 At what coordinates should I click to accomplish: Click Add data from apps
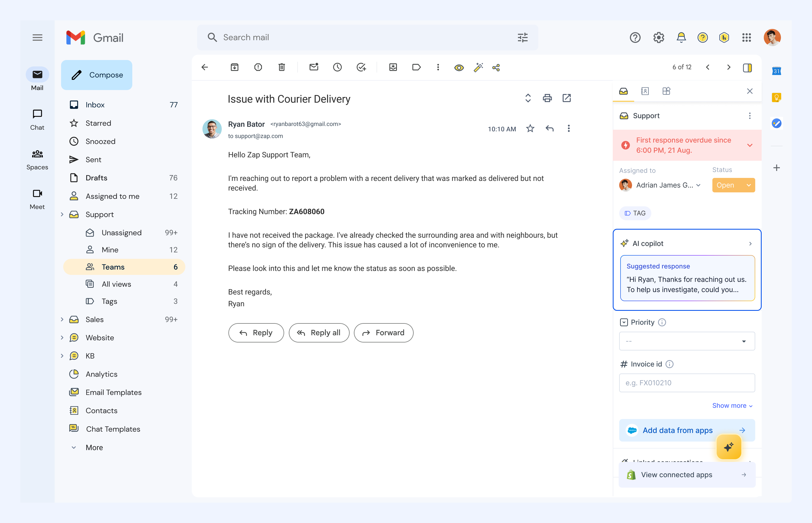point(687,430)
